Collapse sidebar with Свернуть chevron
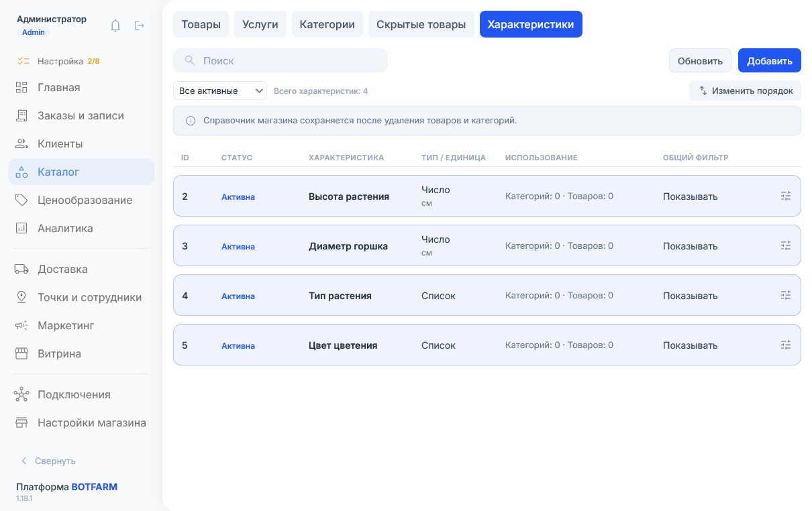Screen dimensions: 812x511 tap(24, 461)
